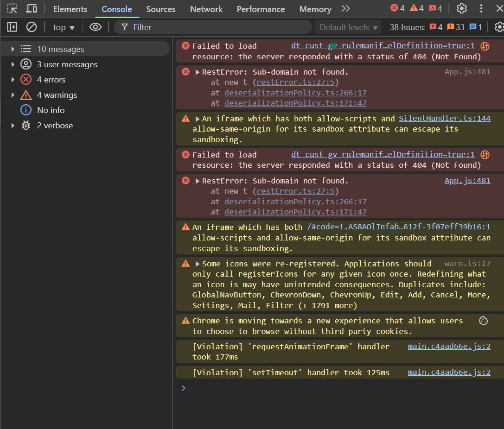504x429 pixels.
Task: Open the Performance tab
Action: (261, 9)
